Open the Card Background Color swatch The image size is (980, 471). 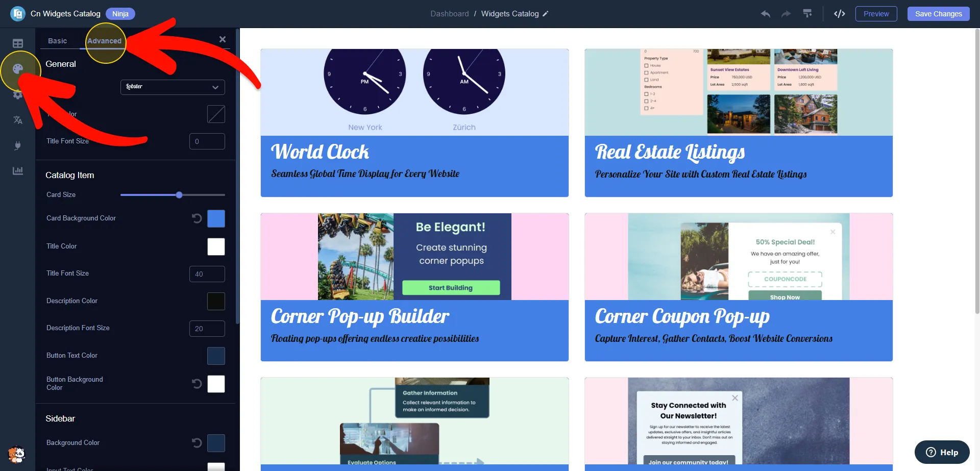tap(216, 218)
